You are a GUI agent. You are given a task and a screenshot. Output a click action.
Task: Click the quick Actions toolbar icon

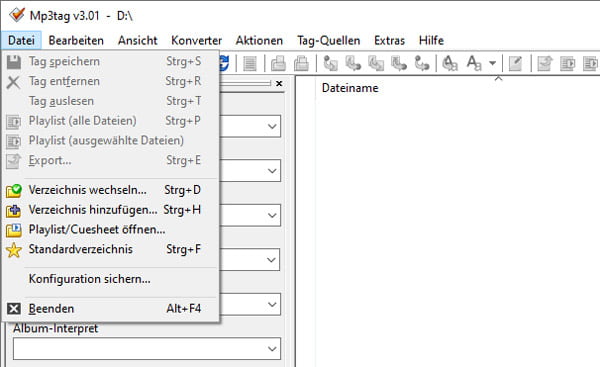pos(474,64)
